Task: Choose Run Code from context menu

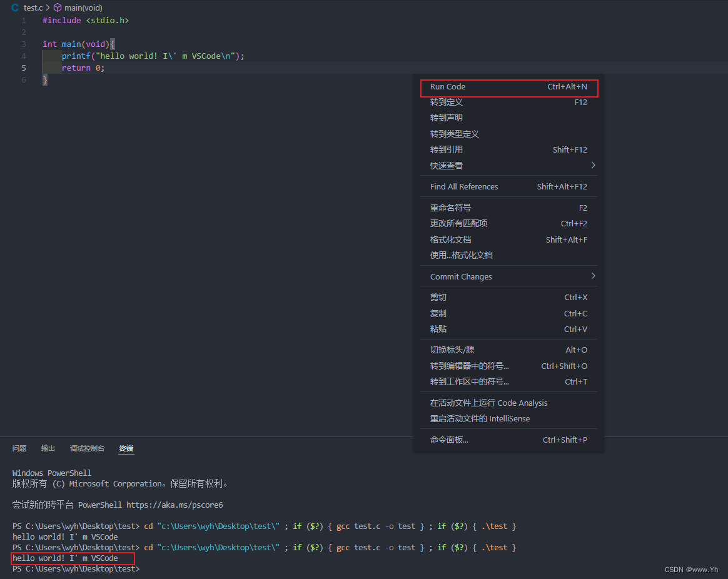Action: point(509,87)
